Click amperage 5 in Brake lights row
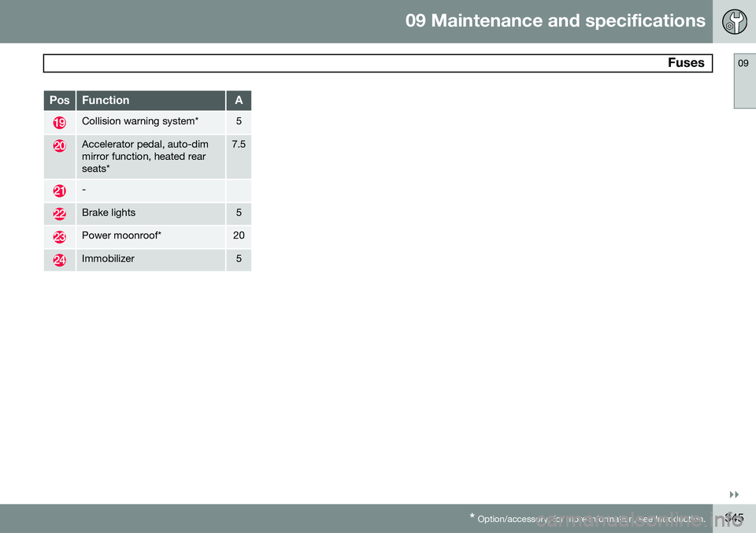 pyautogui.click(x=239, y=213)
